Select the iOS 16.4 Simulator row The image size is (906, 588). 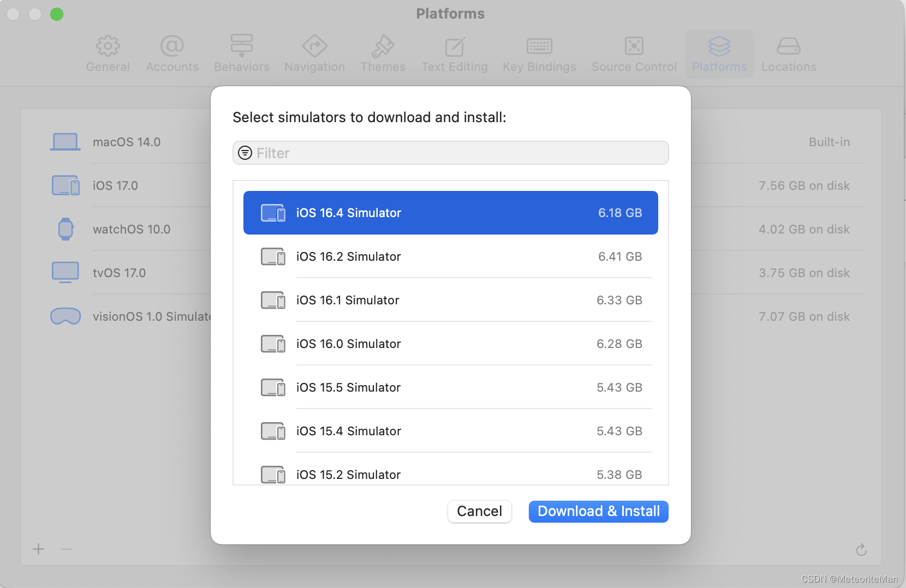(x=450, y=213)
